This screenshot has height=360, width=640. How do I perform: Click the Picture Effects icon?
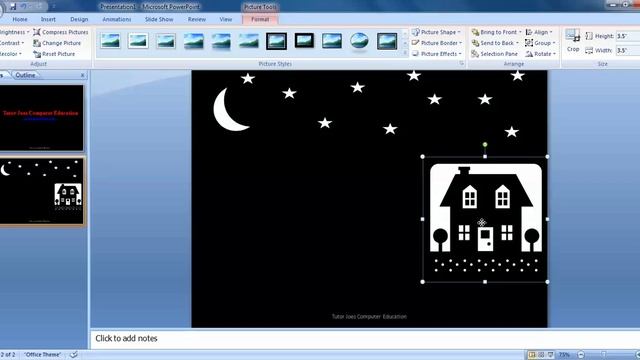point(416,54)
